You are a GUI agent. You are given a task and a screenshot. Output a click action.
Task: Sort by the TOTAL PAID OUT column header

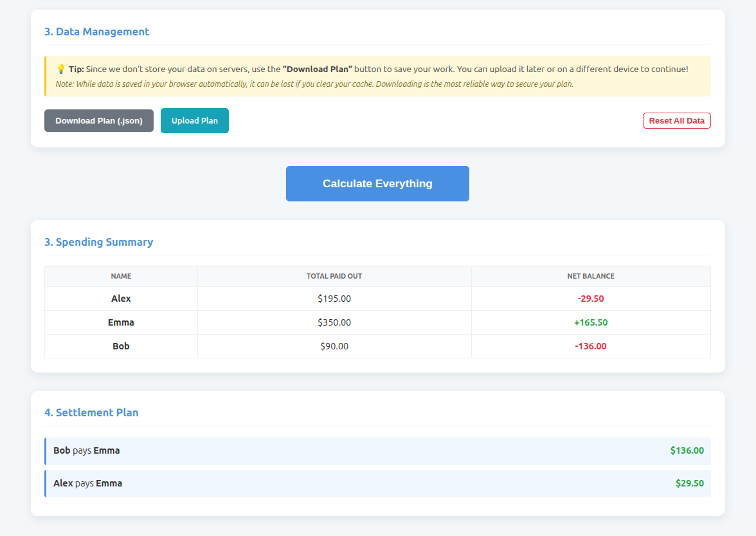[x=334, y=276]
